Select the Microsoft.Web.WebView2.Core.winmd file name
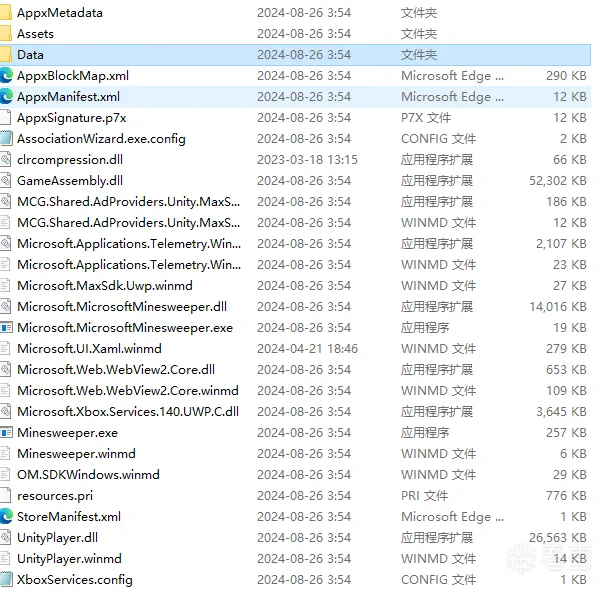Image resolution: width=611 pixels, height=594 pixels. tap(128, 391)
